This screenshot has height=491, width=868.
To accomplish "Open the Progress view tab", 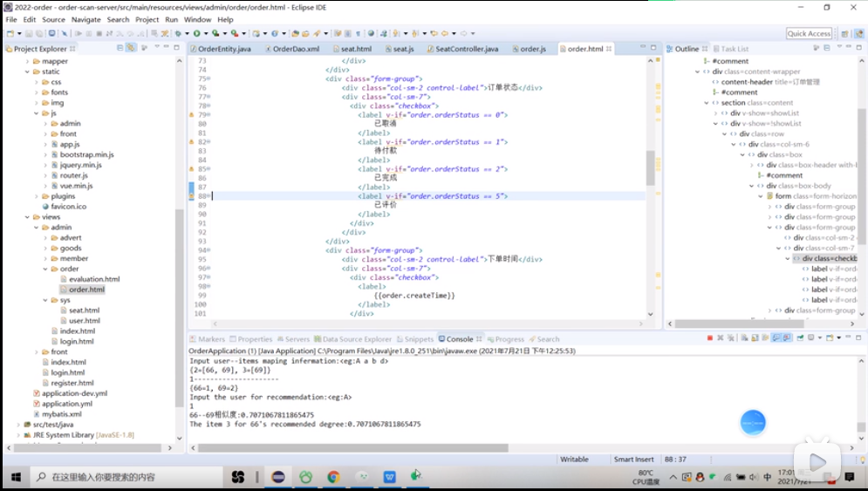I will coord(505,339).
